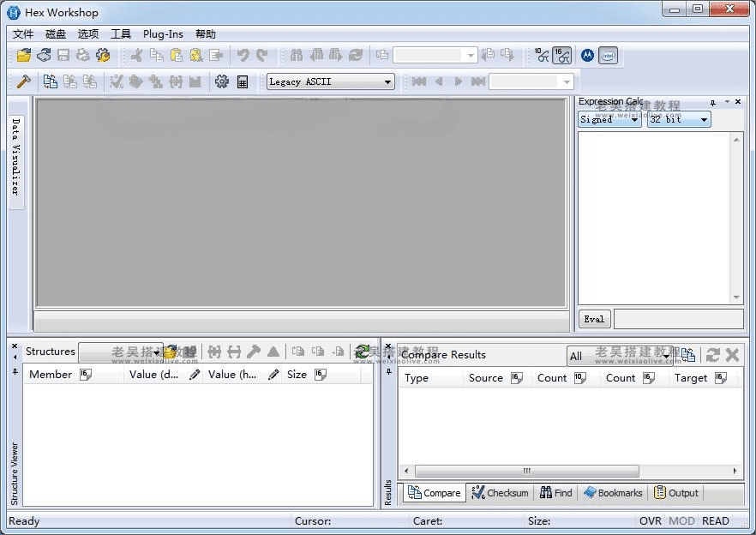Toggle READ indicator in status bar
Image resolution: width=756 pixels, height=535 pixels.
pos(715,521)
